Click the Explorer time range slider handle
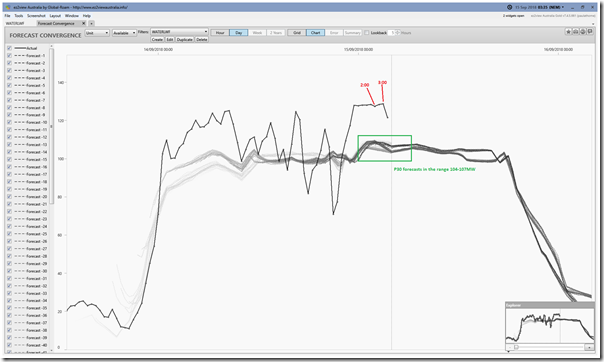 coord(516,347)
